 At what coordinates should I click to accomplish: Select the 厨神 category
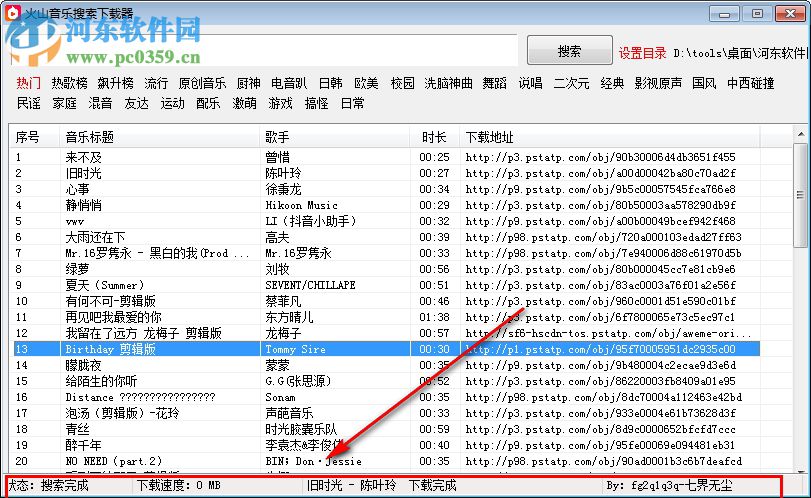249,83
